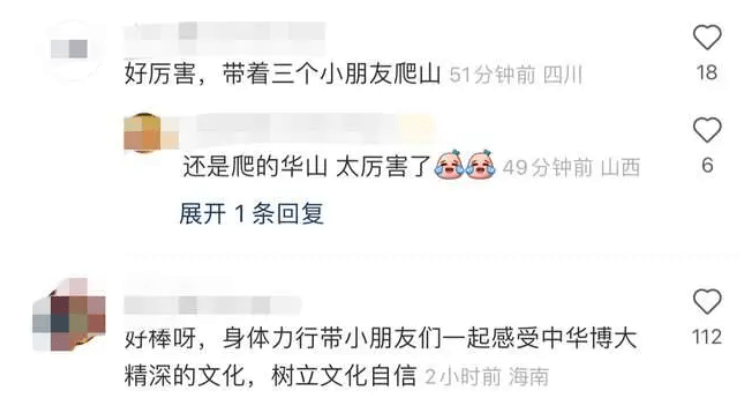Click the second line 精深的文化，树立文化自信
742x401 pixels.
coord(270,376)
